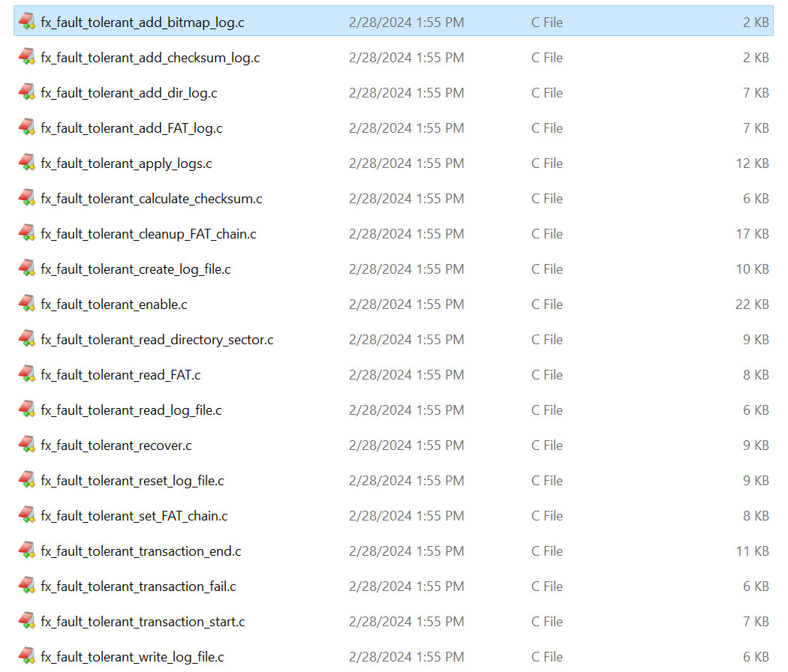This screenshot has width=788, height=672.
Task: Click the icon of fx_fault_tolerant_add_FAT_log.c
Action: pyautogui.click(x=26, y=127)
